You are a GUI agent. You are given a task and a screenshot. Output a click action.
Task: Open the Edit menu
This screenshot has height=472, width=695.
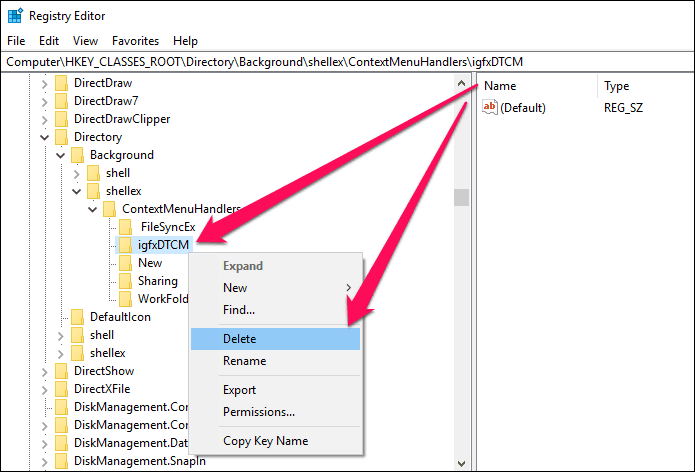tap(49, 41)
